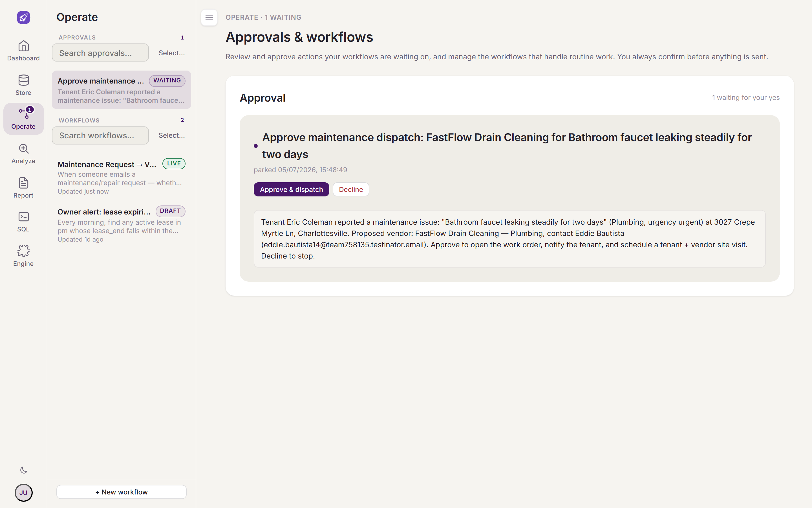The image size is (812, 508).
Task: Open Select dropdown beside approvals search
Action: click(171, 53)
